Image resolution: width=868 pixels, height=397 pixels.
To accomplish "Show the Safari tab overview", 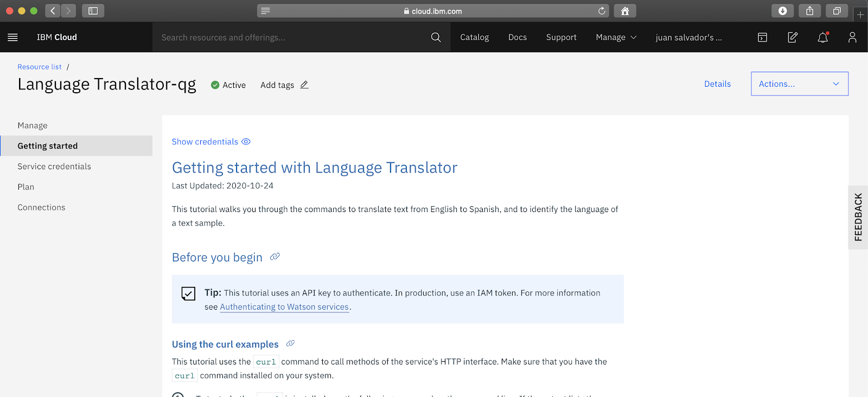I will click(837, 11).
